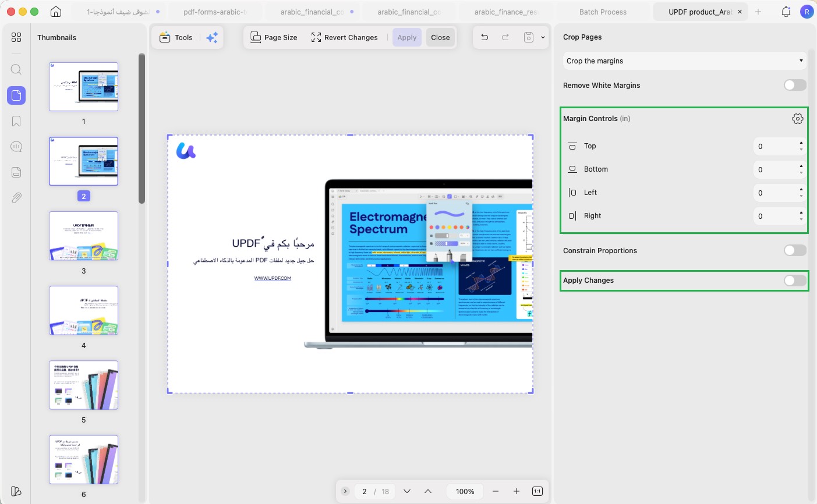The image size is (817, 504).
Task: Expand the save options dropdown arrow
Action: tap(543, 37)
